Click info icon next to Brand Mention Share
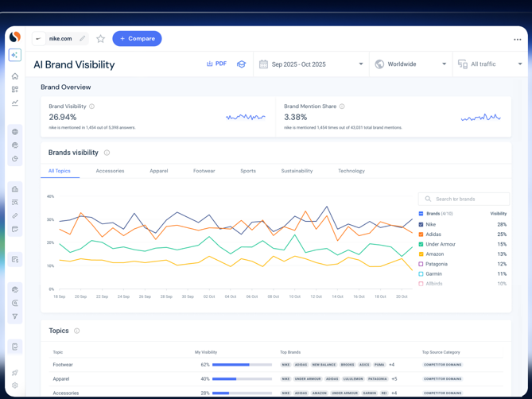This screenshot has height=399, width=532. point(342,107)
